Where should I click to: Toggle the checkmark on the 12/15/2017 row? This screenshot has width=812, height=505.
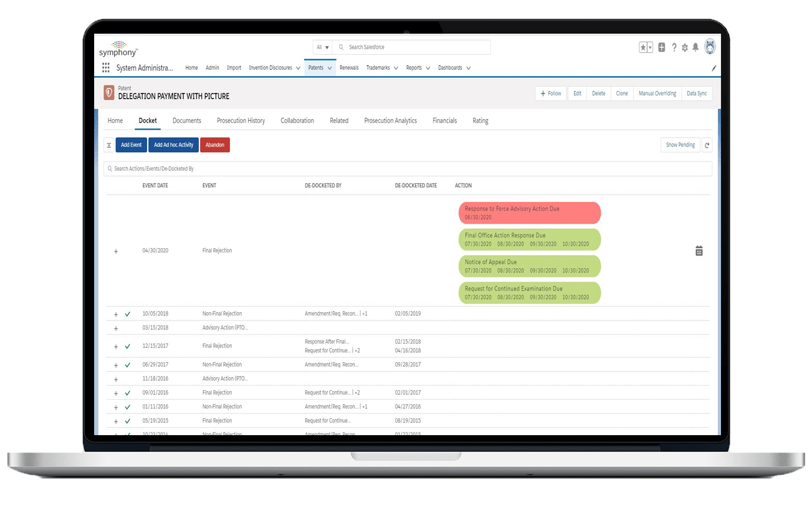coord(128,346)
